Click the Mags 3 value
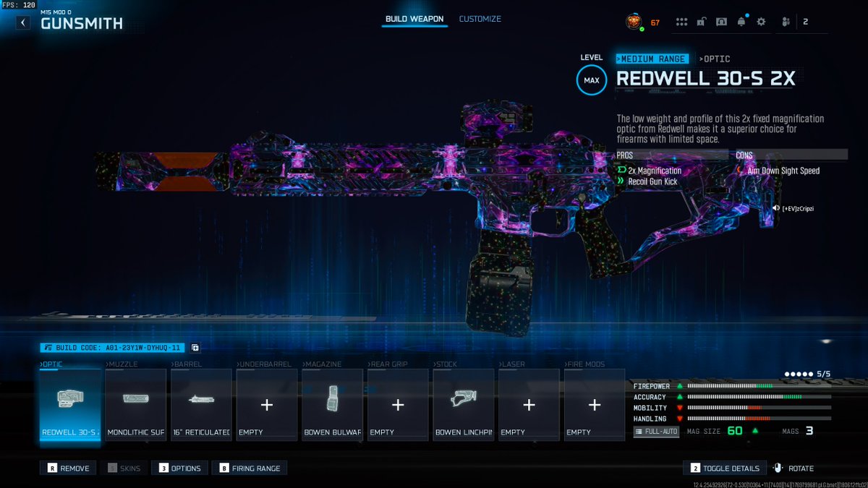 [x=809, y=431]
